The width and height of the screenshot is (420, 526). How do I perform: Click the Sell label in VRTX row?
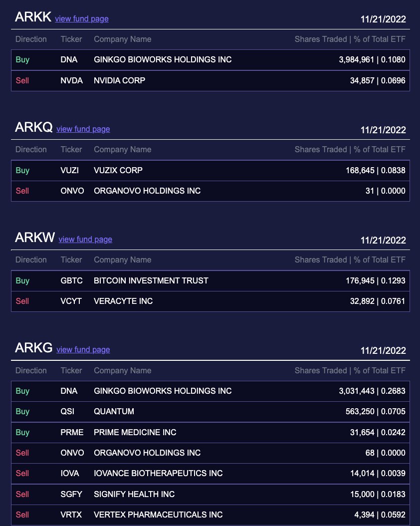coord(22,515)
